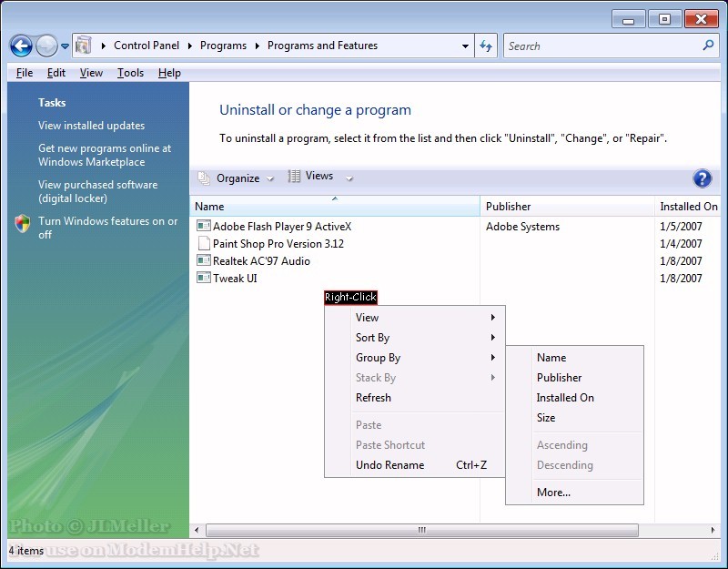The image size is (728, 569).
Task: Click the Organize toolbar icon
Action: point(204,178)
